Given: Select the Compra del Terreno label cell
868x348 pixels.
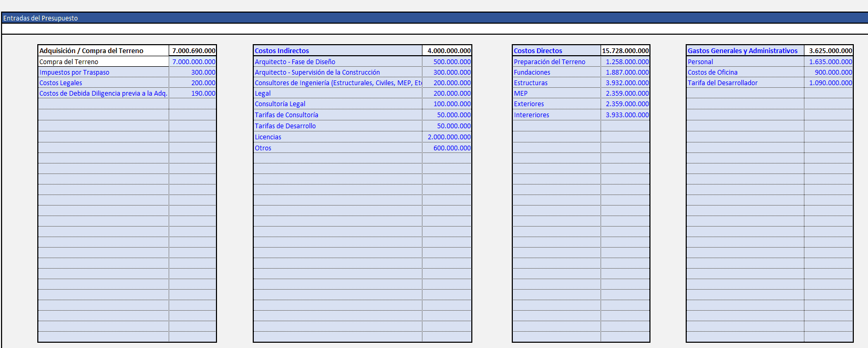Looking at the screenshot, I should coord(103,62).
